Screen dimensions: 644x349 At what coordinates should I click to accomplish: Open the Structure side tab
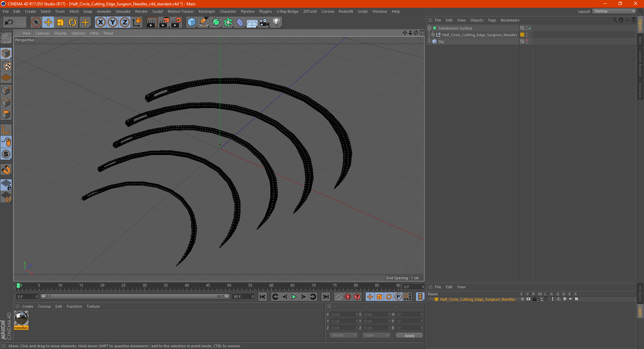pyautogui.click(x=640, y=90)
